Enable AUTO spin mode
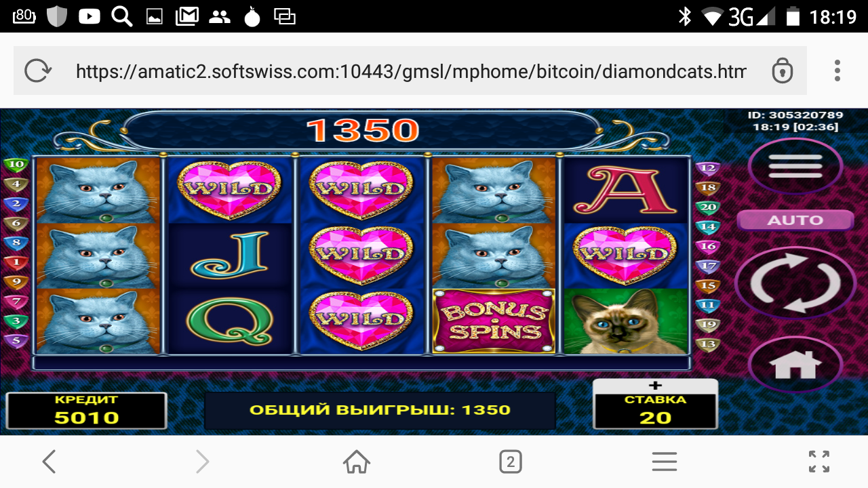The image size is (868, 488). click(795, 220)
